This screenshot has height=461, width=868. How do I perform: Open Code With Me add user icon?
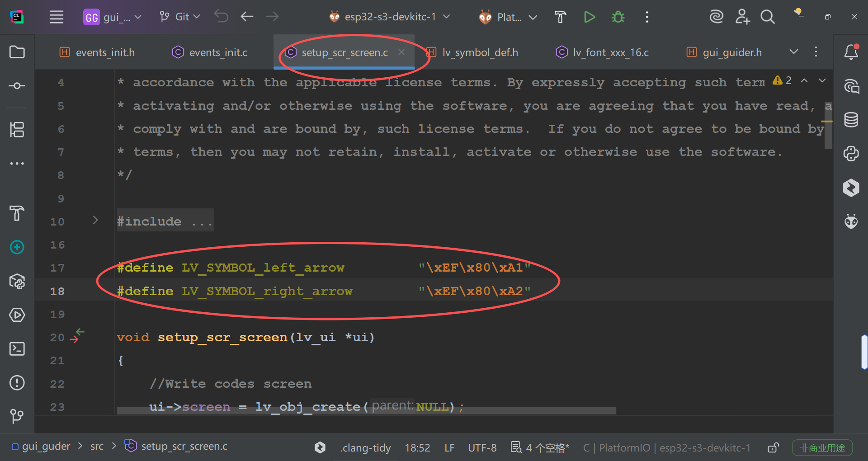tap(742, 17)
